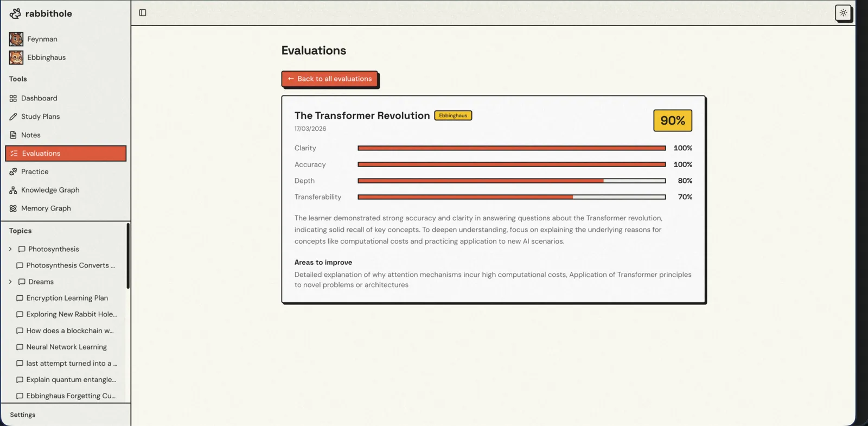Click the Depth progress bar
Viewport: 868px width, 426px height.
512,181
